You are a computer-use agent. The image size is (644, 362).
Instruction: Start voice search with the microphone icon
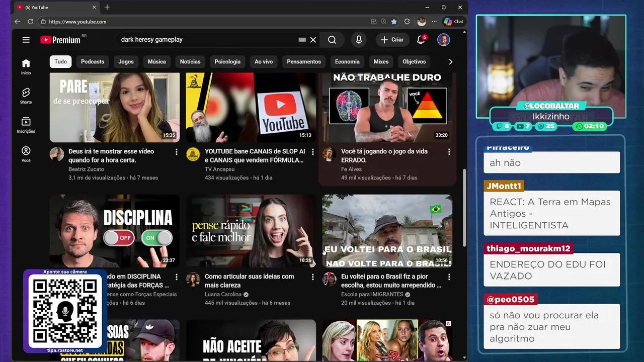point(359,40)
